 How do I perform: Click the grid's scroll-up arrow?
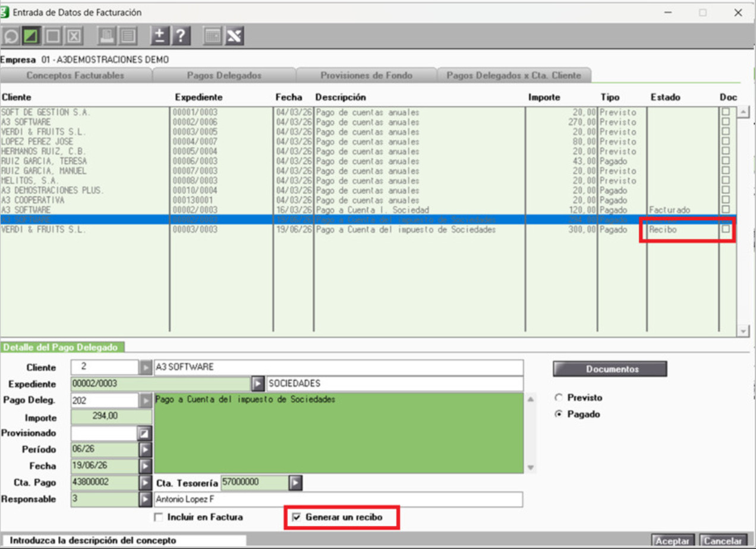coord(743,112)
